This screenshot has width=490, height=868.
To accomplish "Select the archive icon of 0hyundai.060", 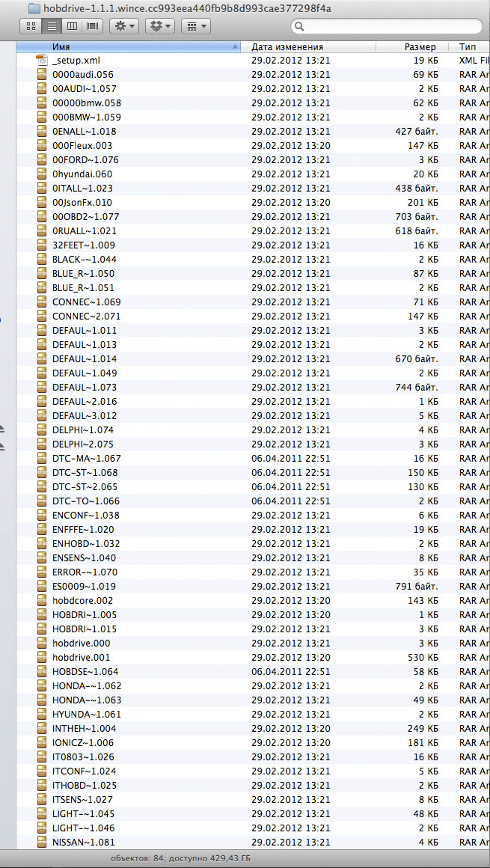I will pos(43,174).
